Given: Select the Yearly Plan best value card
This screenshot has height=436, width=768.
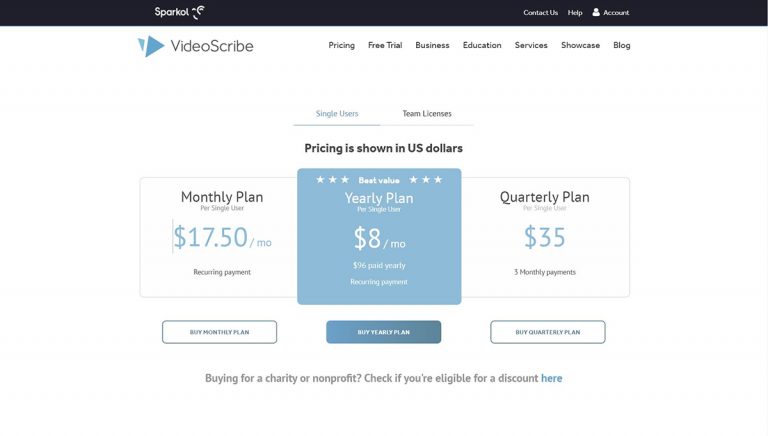Looking at the screenshot, I should [379, 236].
